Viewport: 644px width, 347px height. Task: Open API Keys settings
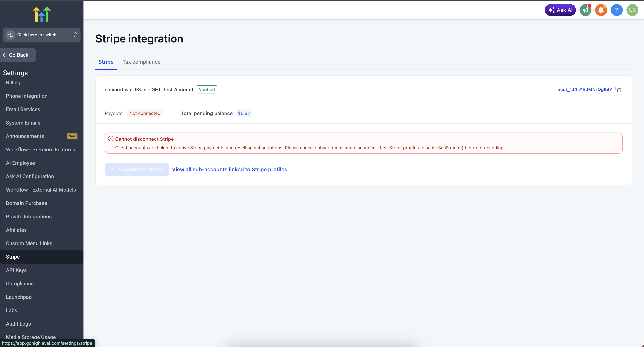tap(16, 270)
